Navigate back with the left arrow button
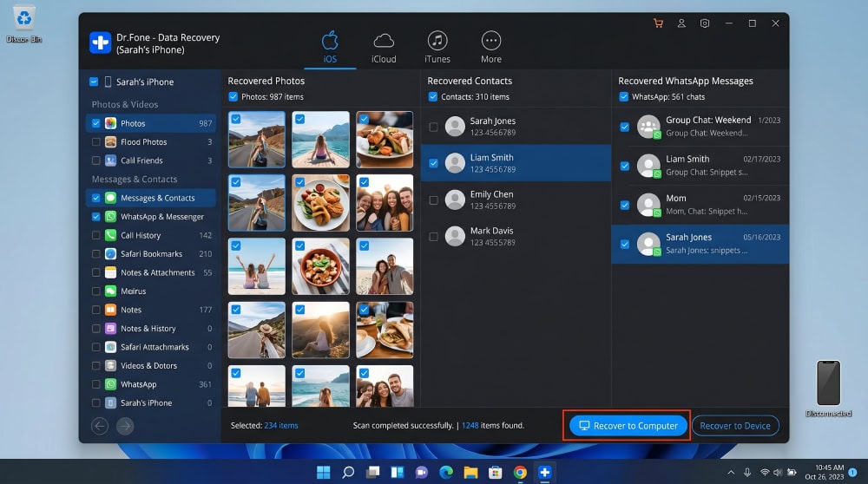The width and height of the screenshot is (868, 484). (100, 426)
